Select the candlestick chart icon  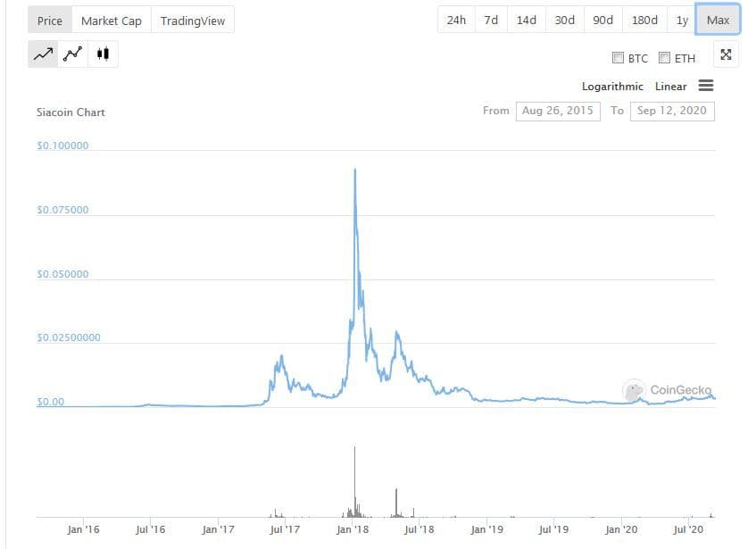pos(103,54)
